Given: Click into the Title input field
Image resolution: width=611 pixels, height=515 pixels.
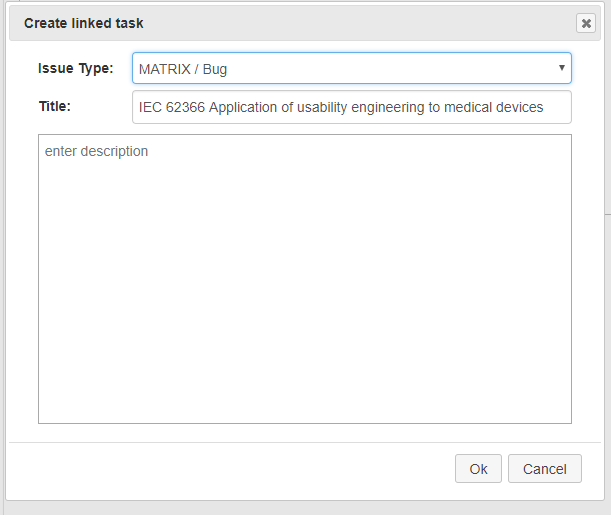Looking at the screenshot, I should [x=351, y=107].
